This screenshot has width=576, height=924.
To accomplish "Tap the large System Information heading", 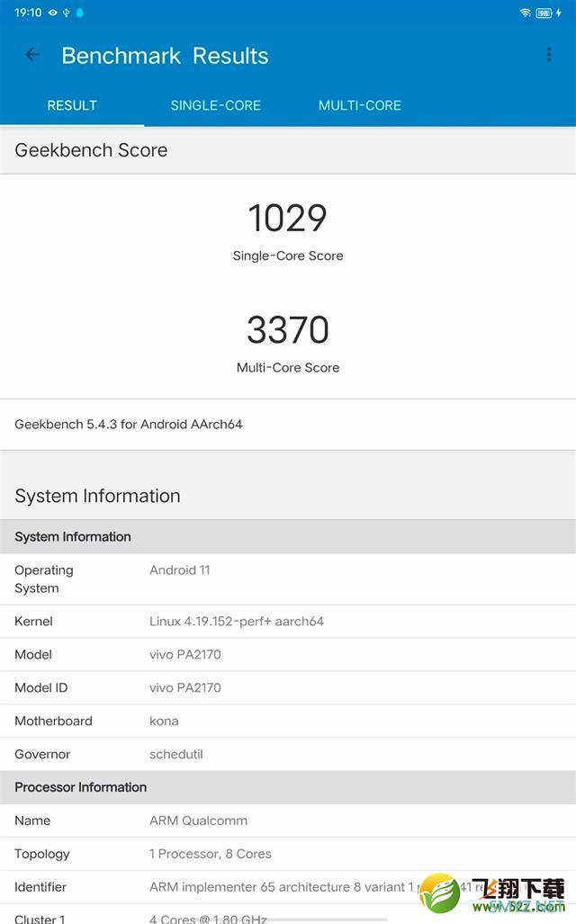I will tap(97, 496).
